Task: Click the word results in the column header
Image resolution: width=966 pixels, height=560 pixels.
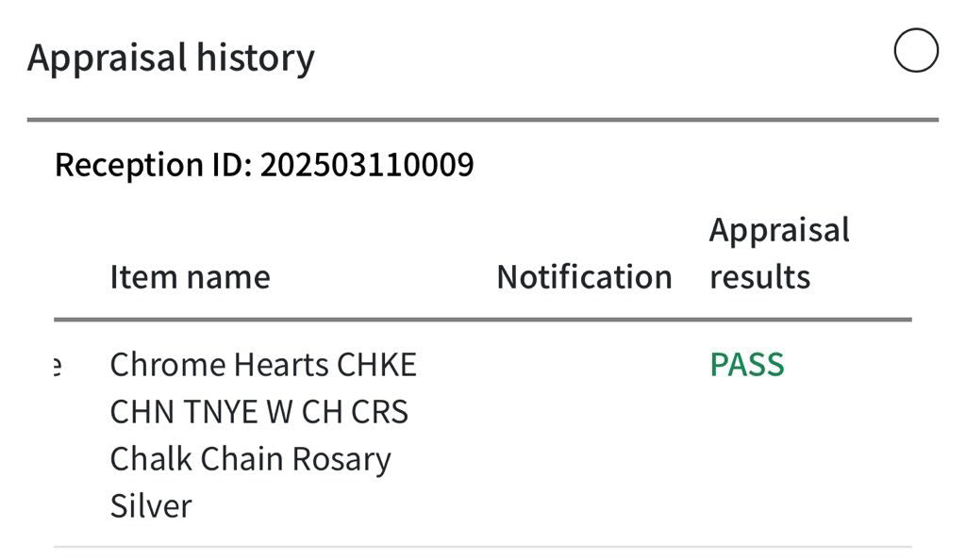Action: 759,276
